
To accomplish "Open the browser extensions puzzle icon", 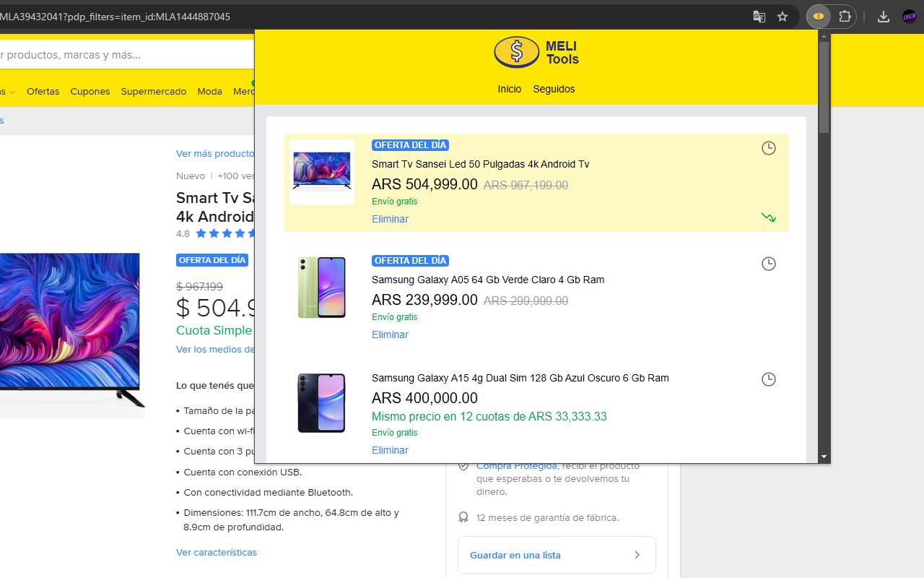I will coord(845,17).
